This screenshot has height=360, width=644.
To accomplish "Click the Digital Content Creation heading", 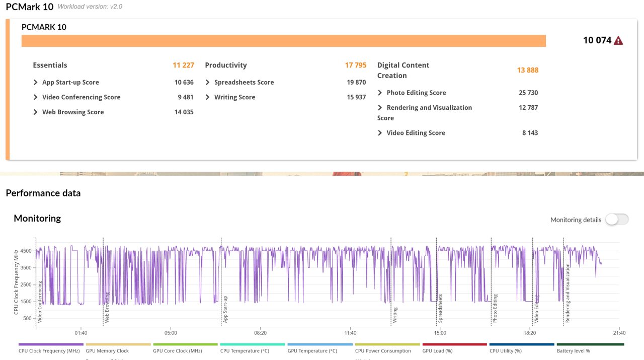I will [404, 70].
